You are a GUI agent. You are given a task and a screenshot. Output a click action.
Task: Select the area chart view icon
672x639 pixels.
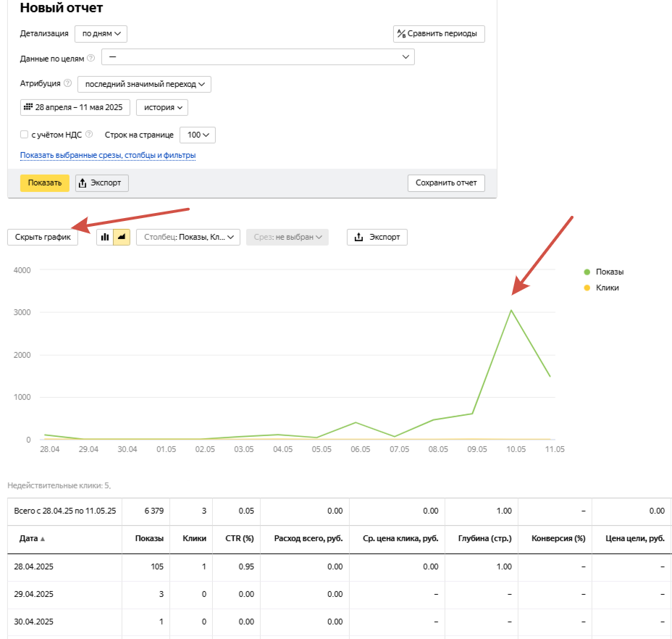(x=122, y=237)
